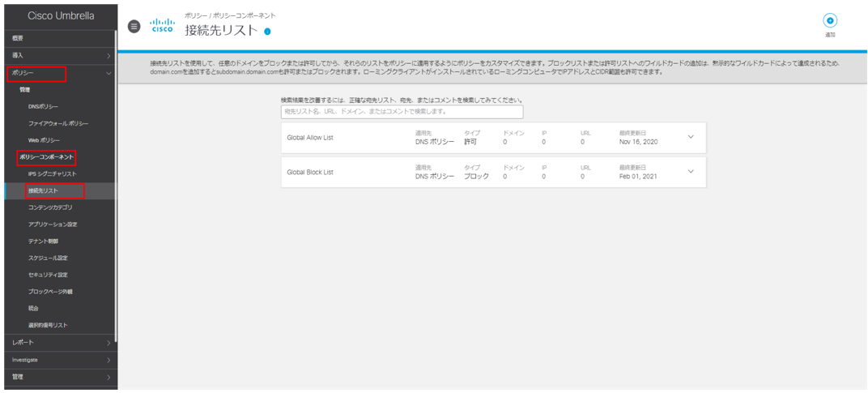Open Web ポリシー in the sidebar

(x=44, y=140)
